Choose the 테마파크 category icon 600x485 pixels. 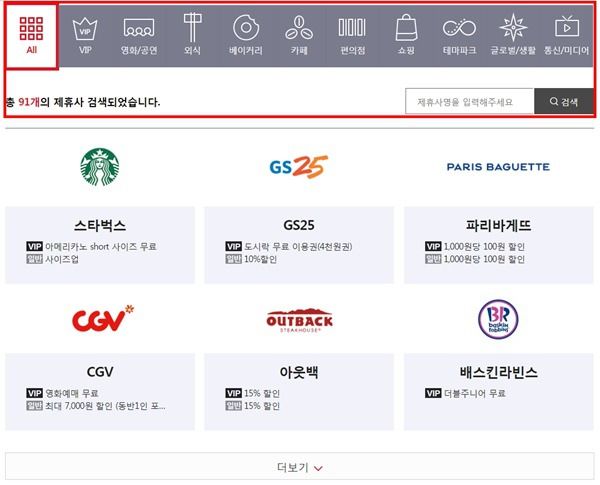pyautogui.click(x=459, y=28)
